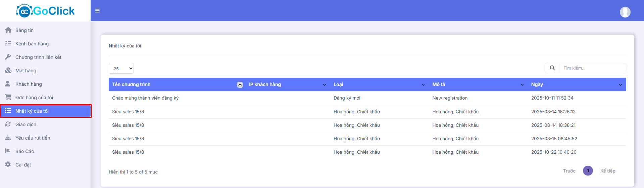This screenshot has height=188, width=644.
Task: Click the Kế tiếp pagination button
Action: 607,171
